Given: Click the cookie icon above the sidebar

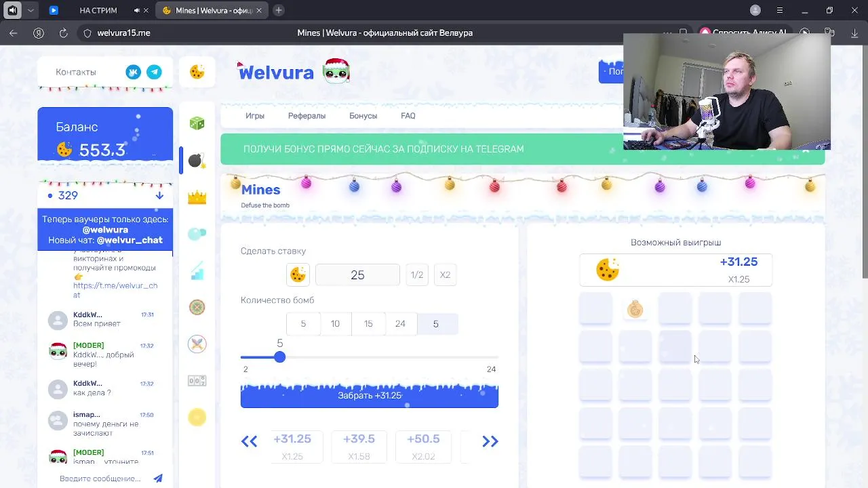Looking at the screenshot, I should tap(197, 72).
